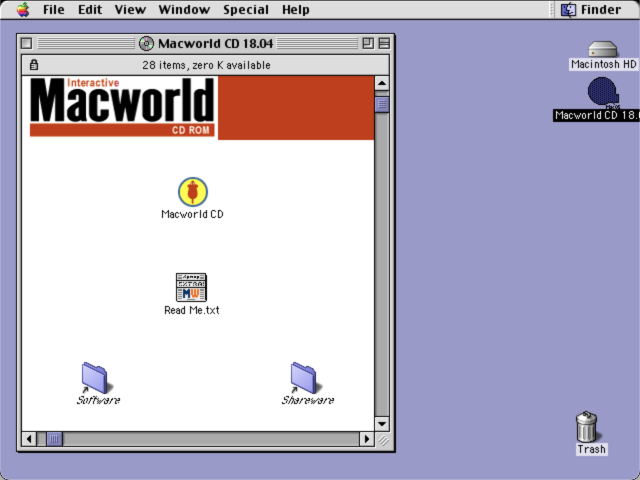Click the 'Shareware' label text

point(308,400)
